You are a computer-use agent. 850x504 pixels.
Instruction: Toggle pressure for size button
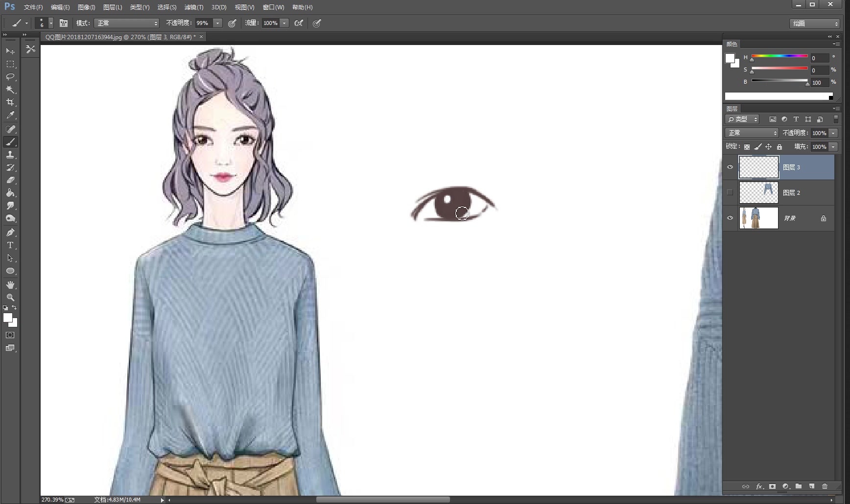click(x=317, y=23)
